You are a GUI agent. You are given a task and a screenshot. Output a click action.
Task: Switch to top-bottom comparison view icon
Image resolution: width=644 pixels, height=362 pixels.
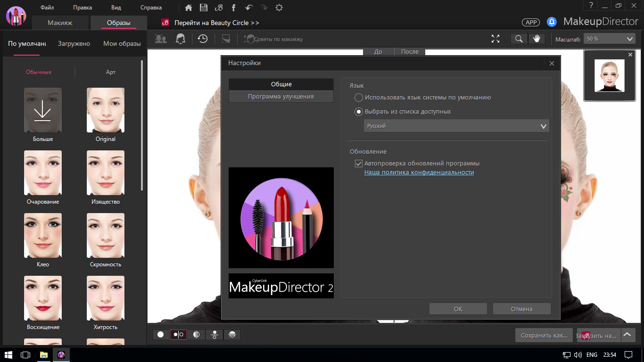pyautogui.click(x=214, y=335)
